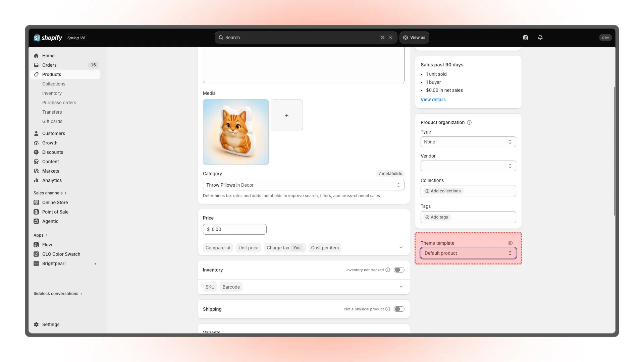
Task: Click the GLO Color Swatch app icon
Action: (x=36, y=254)
